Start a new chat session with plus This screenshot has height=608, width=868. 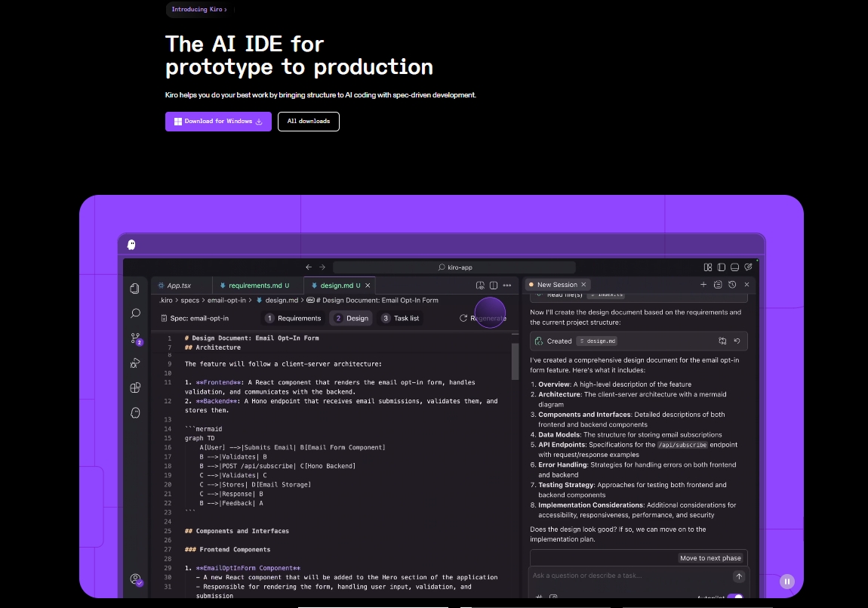tap(703, 285)
